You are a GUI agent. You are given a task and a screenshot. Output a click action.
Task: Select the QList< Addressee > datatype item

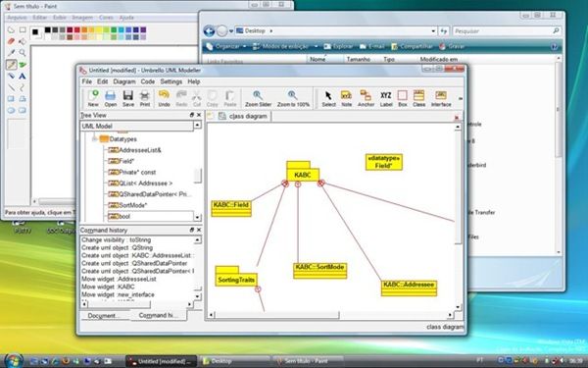(x=141, y=184)
